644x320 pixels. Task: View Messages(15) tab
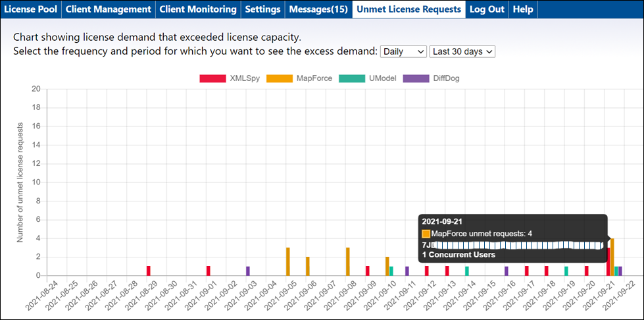tap(318, 9)
